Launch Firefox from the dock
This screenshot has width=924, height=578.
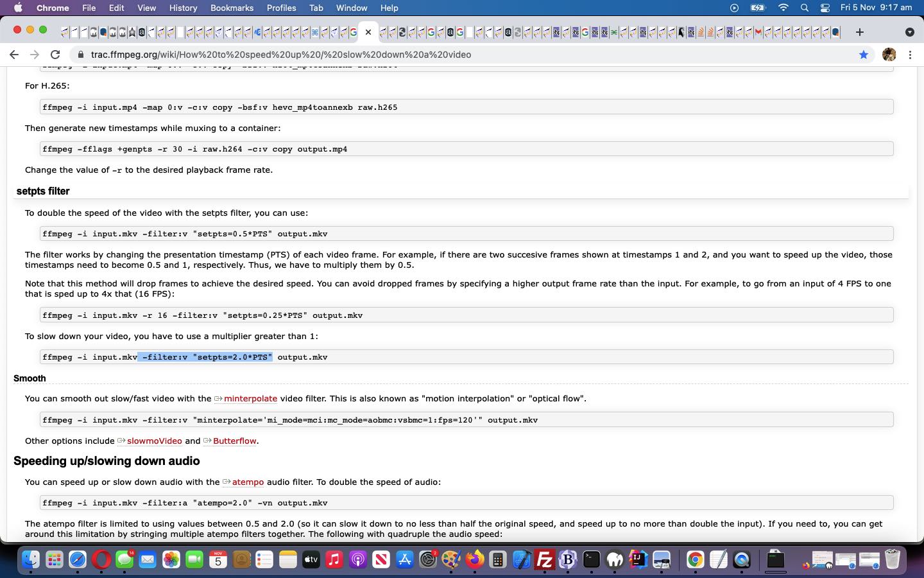point(475,559)
